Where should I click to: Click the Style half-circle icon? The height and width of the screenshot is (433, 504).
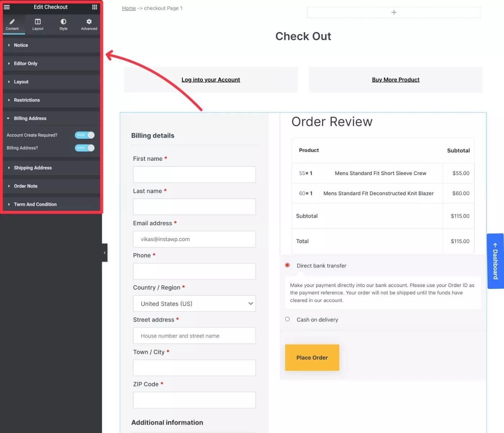[x=63, y=22]
